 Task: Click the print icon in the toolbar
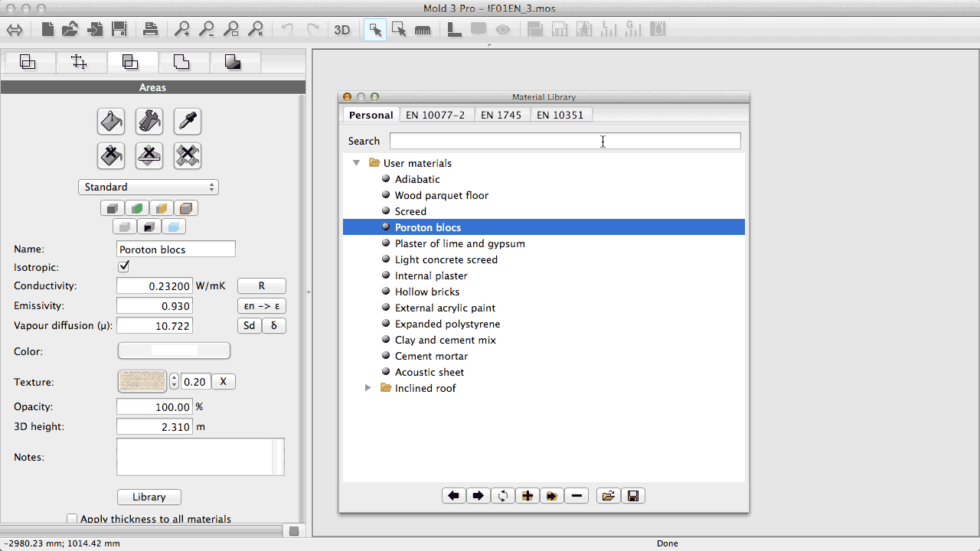click(150, 30)
